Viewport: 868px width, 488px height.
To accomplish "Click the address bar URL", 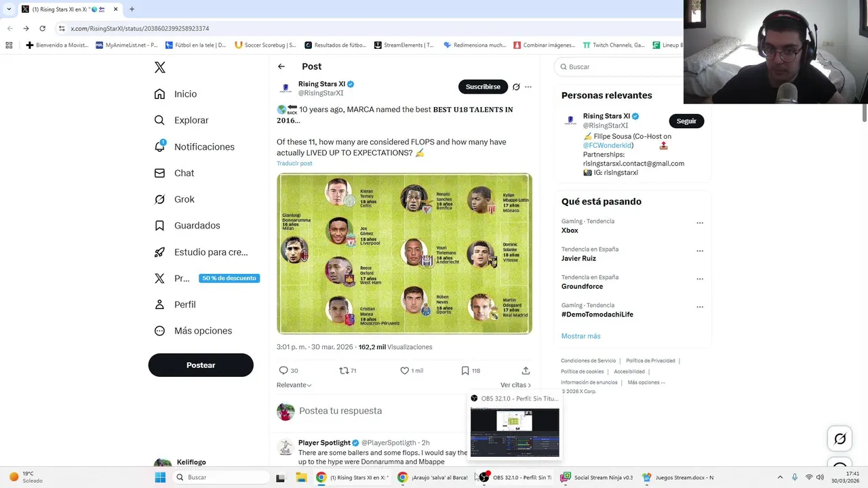I will tap(140, 28).
